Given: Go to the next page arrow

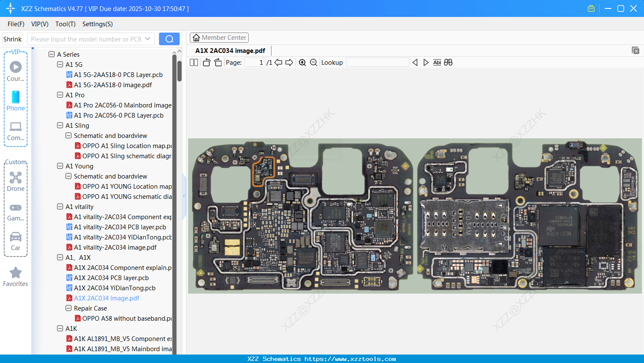Looking at the screenshot, I should [x=289, y=63].
